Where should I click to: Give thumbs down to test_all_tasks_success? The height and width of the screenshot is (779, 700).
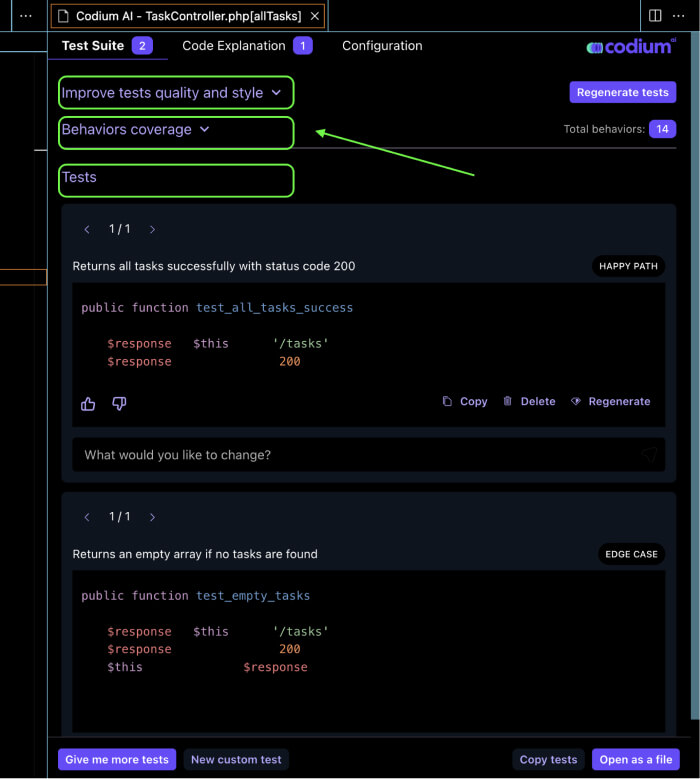[119, 403]
